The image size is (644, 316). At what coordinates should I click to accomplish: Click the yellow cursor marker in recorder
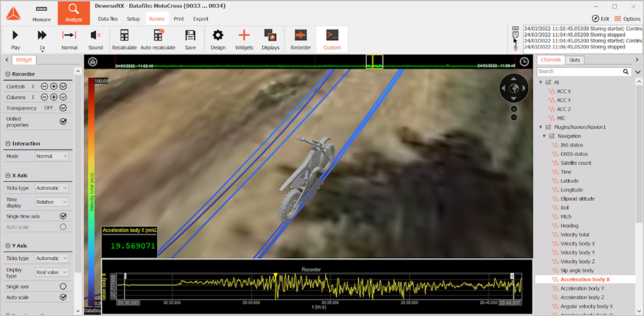coord(275,275)
